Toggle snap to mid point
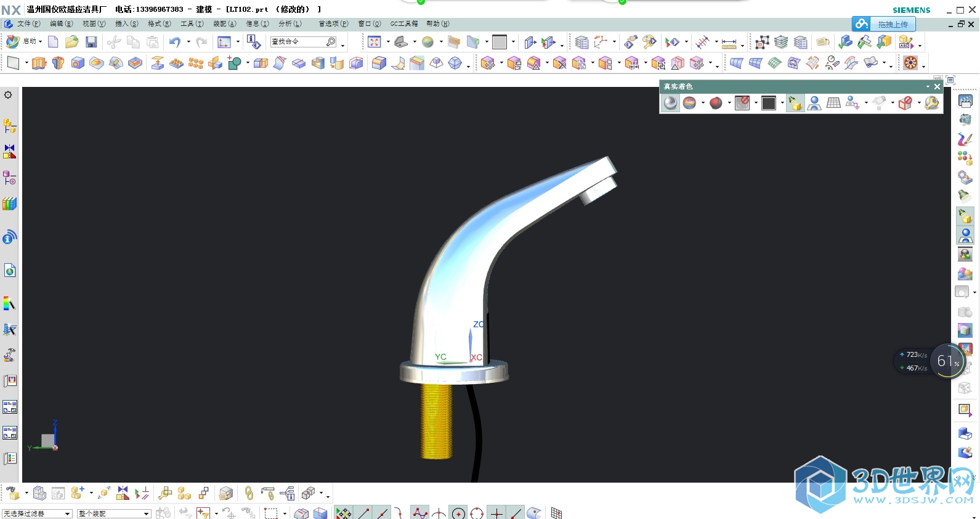Image resolution: width=980 pixels, height=519 pixels. pos(382,513)
